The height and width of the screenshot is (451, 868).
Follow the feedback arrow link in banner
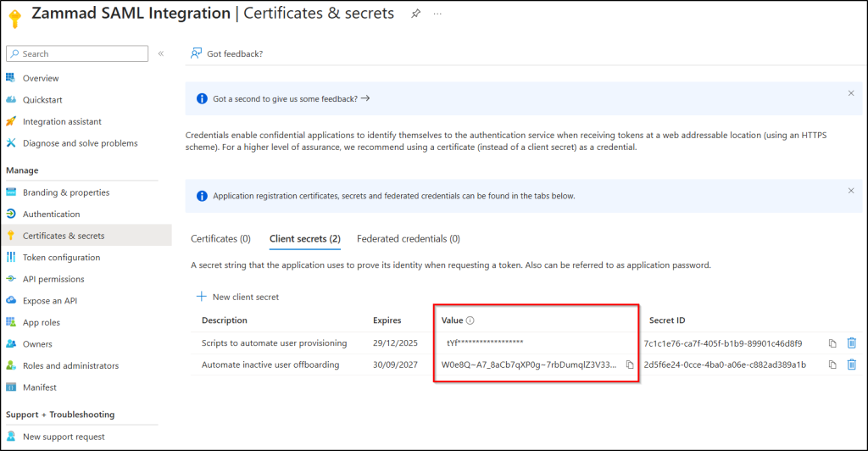click(x=365, y=98)
